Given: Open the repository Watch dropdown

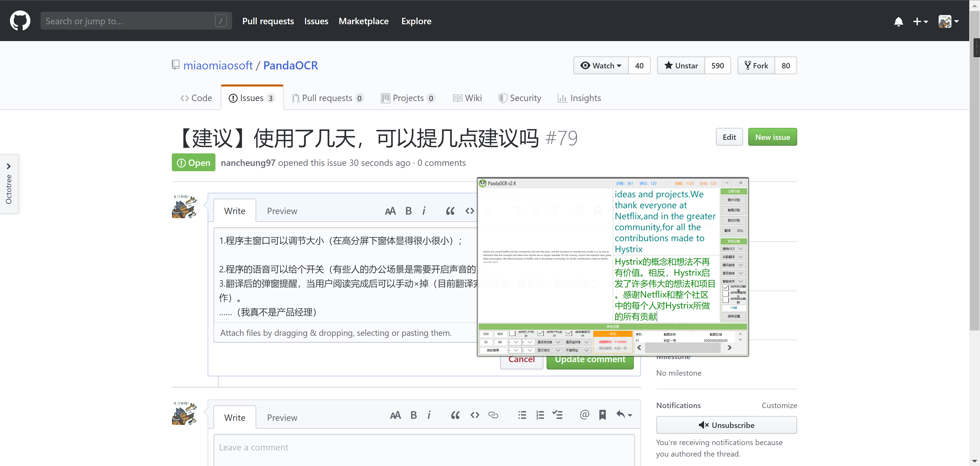Looking at the screenshot, I should coord(601,65).
